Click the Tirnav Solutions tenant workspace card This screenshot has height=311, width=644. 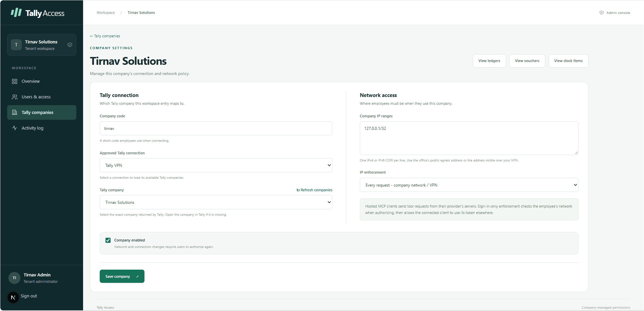point(42,45)
